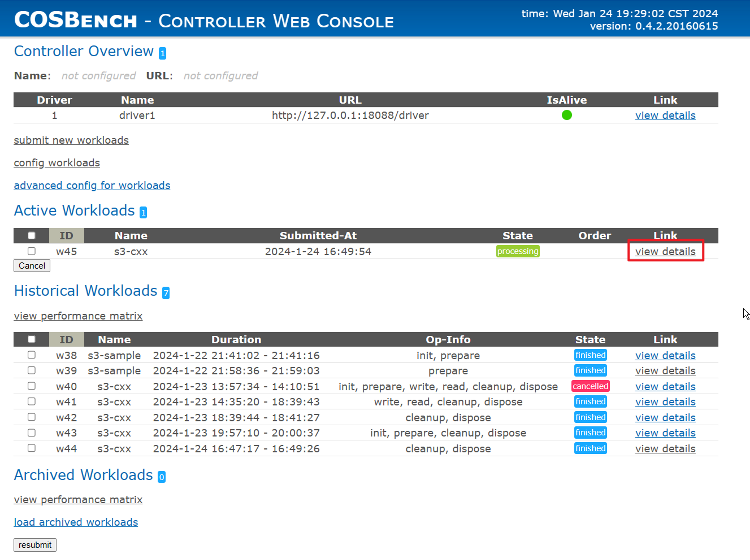Click the s3-sample name in w38 row
Image resolution: width=750 pixels, height=560 pixels.
coord(114,355)
